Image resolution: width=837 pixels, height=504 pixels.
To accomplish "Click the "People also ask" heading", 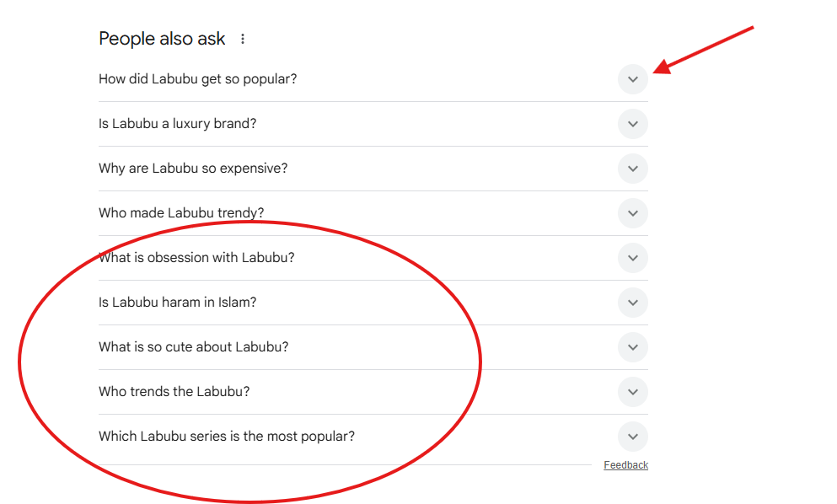I will [162, 39].
